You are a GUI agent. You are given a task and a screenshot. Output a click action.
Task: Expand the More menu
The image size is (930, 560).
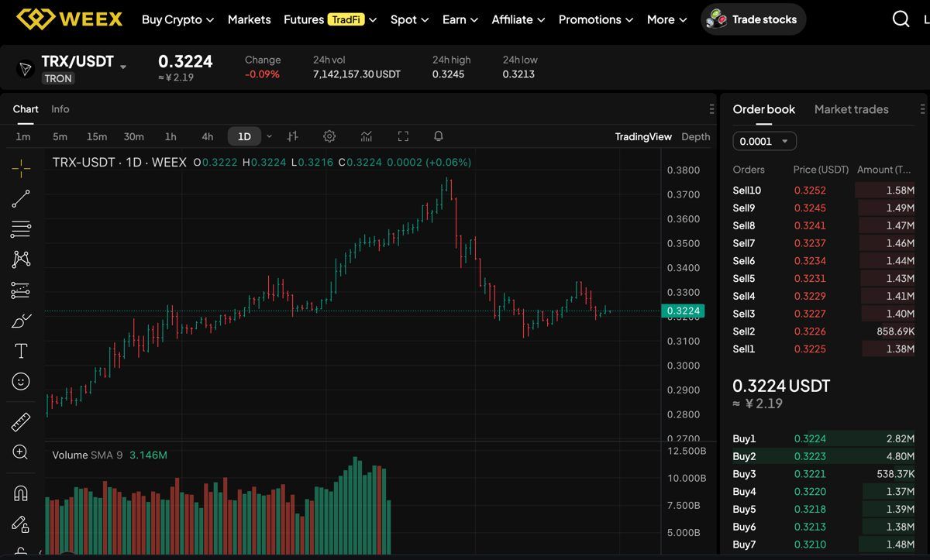click(667, 19)
